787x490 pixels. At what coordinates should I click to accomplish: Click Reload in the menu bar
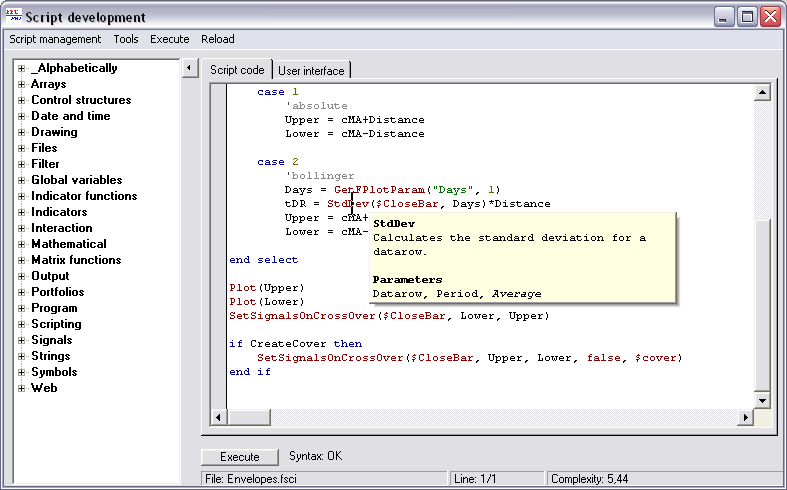pyautogui.click(x=217, y=39)
